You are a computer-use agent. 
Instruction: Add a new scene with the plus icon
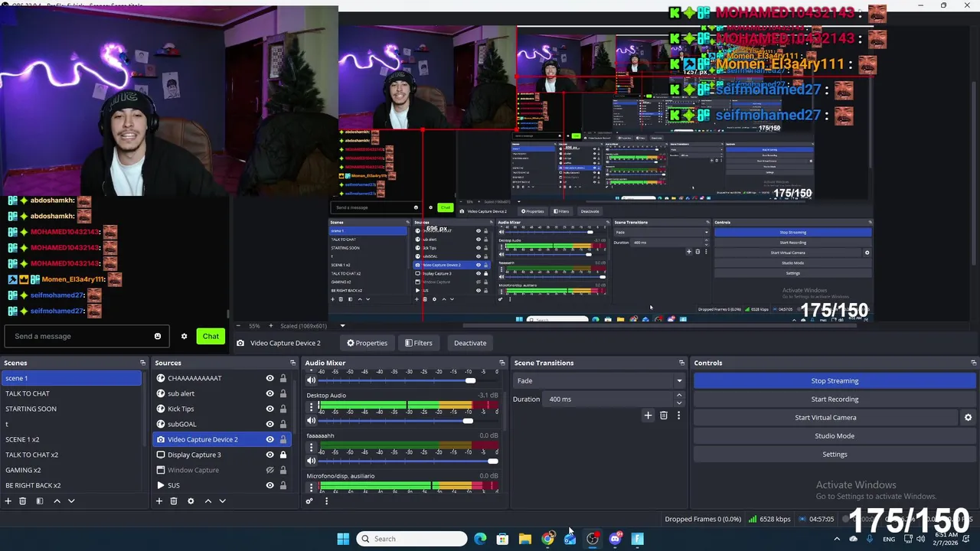[x=8, y=500]
